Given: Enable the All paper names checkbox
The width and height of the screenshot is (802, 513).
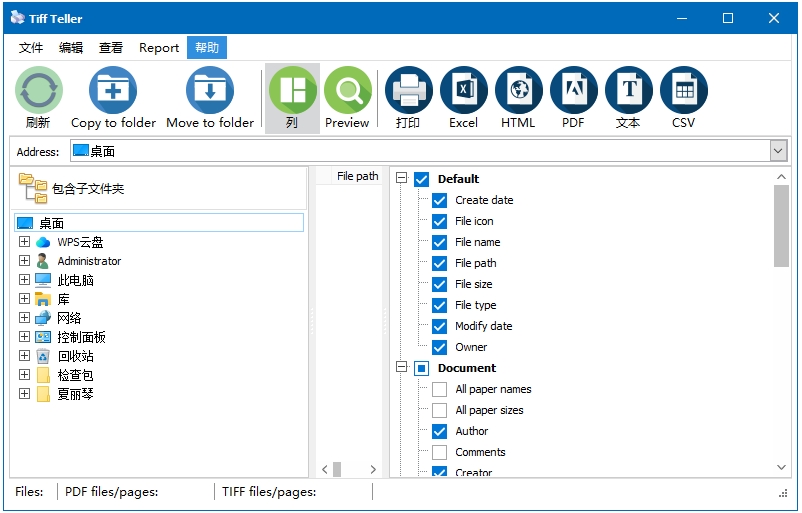Looking at the screenshot, I should (439, 389).
